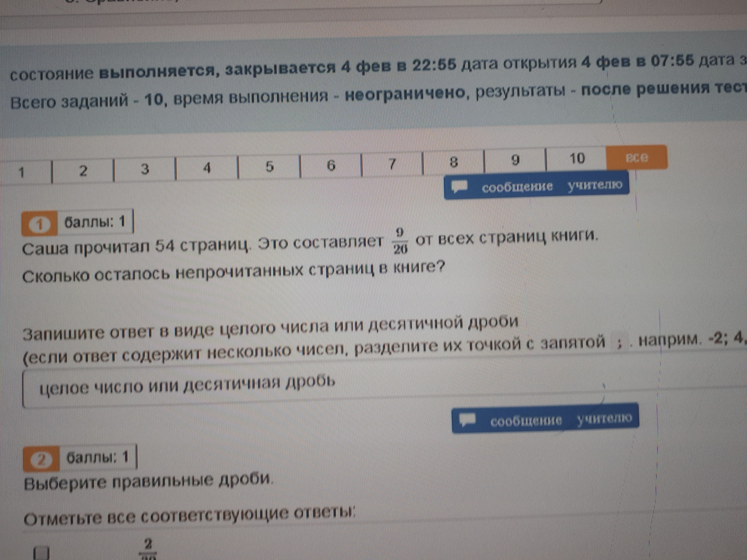Click text 'Выберите правильные дроби.'
Screen dimensions: 747x560
[x=148, y=480]
